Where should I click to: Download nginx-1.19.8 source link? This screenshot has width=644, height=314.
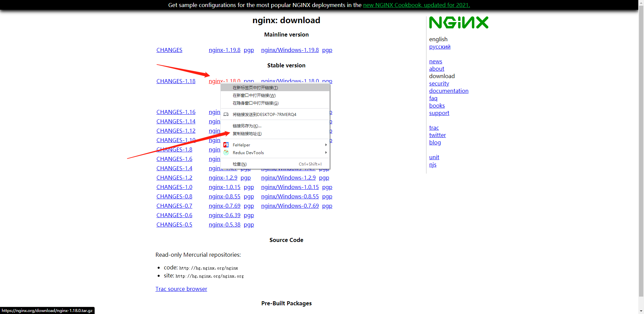tap(224, 50)
